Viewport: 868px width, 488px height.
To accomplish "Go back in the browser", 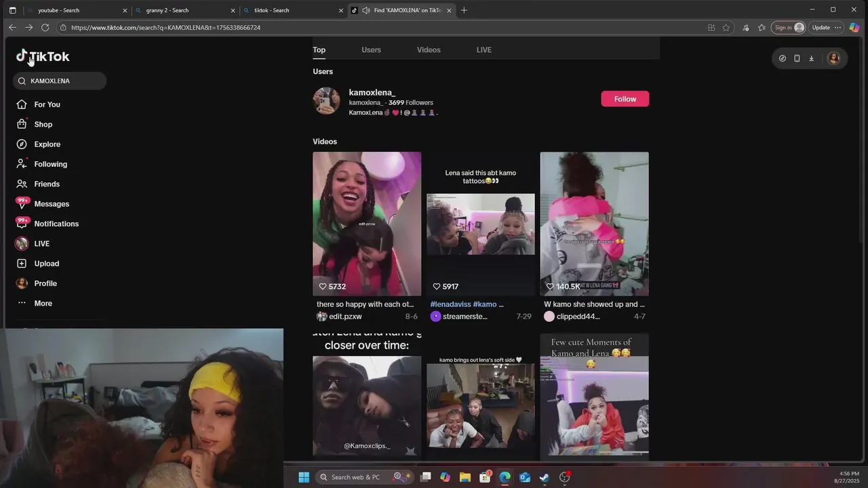I will point(12,27).
